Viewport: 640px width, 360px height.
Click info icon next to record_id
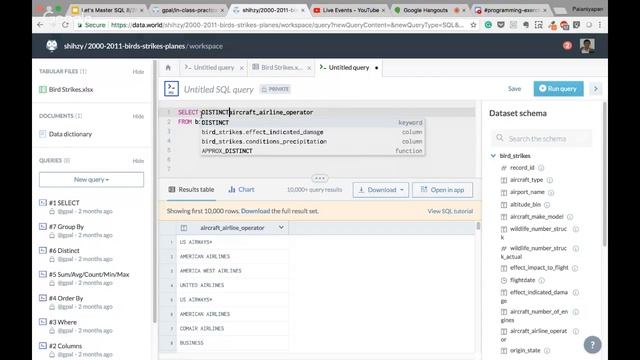click(x=541, y=168)
